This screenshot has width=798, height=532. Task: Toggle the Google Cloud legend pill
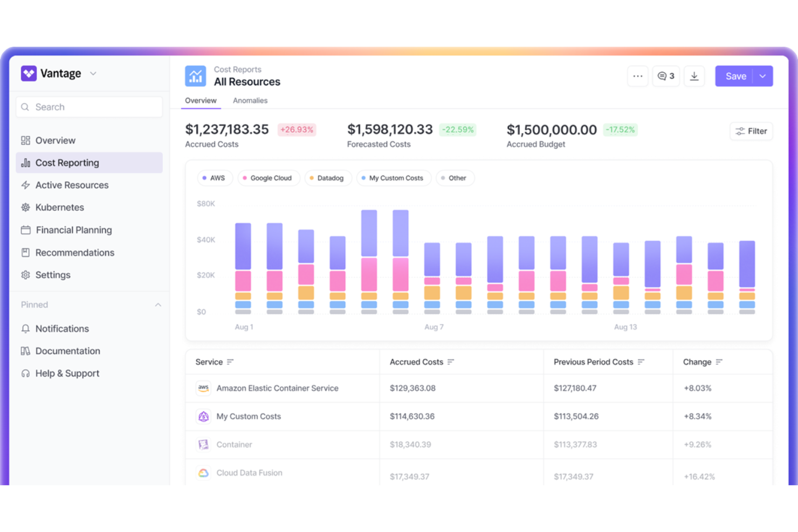coord(269,178)
